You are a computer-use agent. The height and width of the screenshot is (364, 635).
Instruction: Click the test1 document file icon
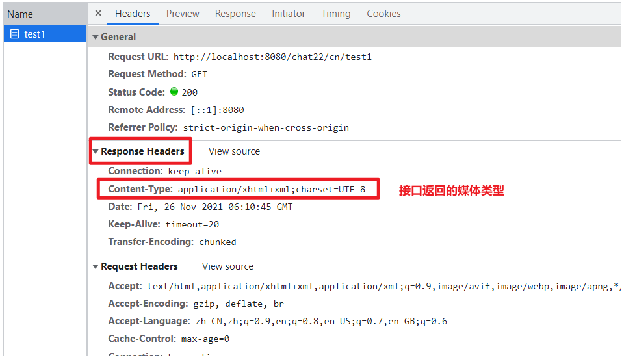(x=14, y=34)
